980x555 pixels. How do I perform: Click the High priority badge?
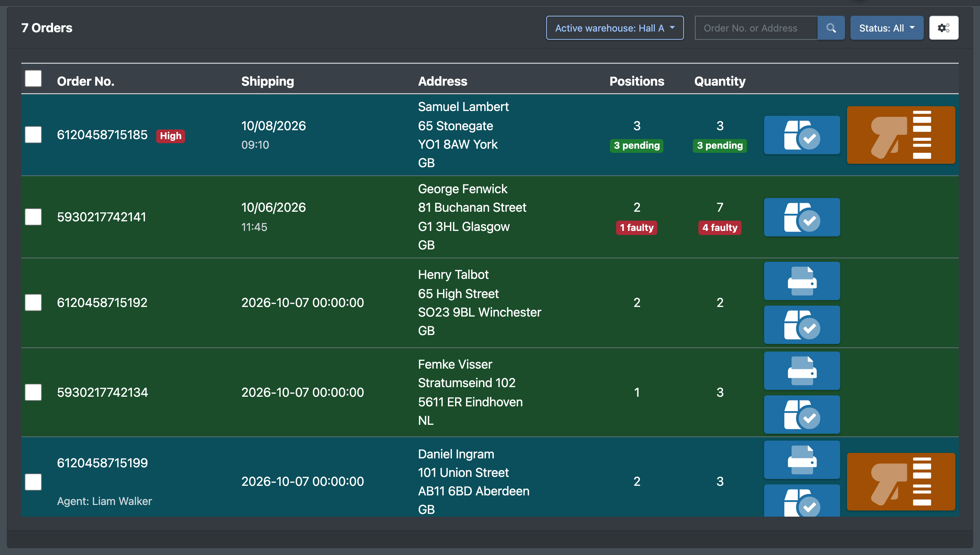tap(170, 136)
